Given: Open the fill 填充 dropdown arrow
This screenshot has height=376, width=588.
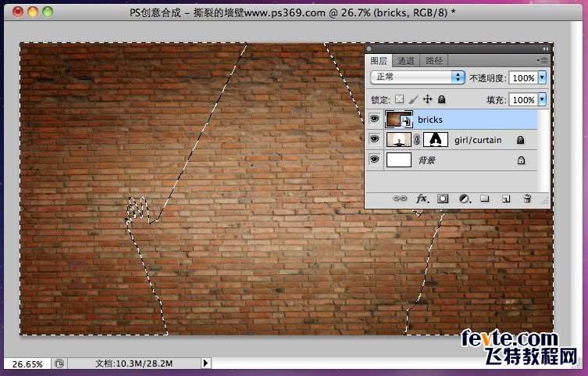Looking at the screenshot, I should click(x=542, y=100).
